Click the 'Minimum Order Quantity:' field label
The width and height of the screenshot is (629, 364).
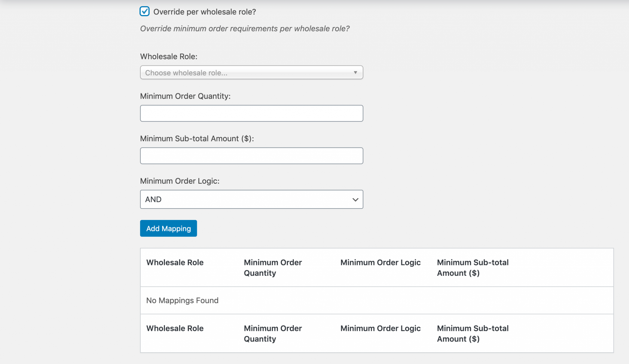pos(185,96)
